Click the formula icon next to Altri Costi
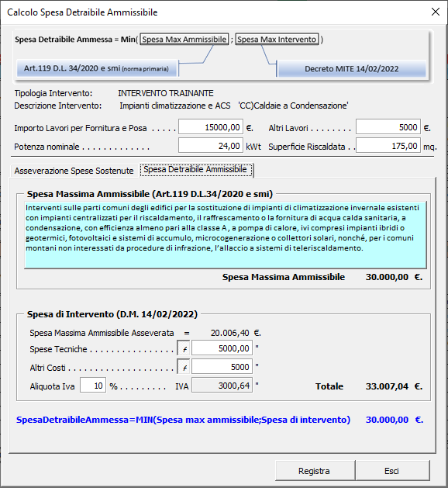The width and height of the screenshot is (448, 488). pyautogui.click(x=184, y=367)
